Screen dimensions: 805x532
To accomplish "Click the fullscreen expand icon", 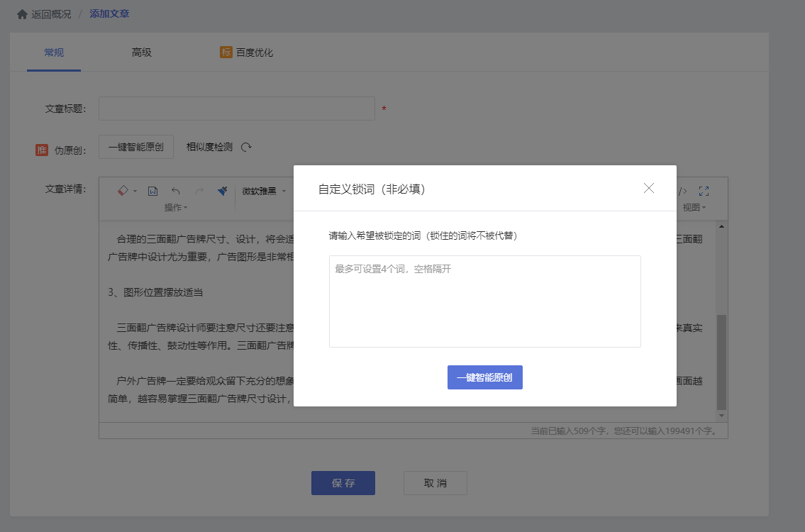I will [x=704, y=191].
